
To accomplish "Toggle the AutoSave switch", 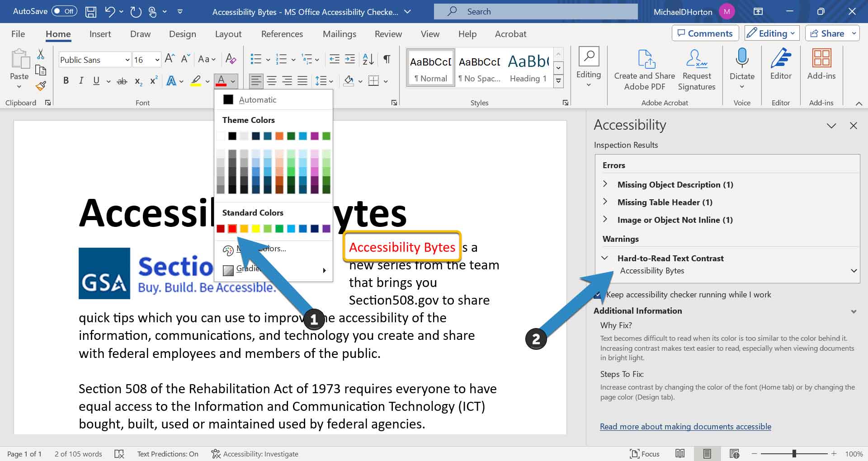I will (64, 11).
